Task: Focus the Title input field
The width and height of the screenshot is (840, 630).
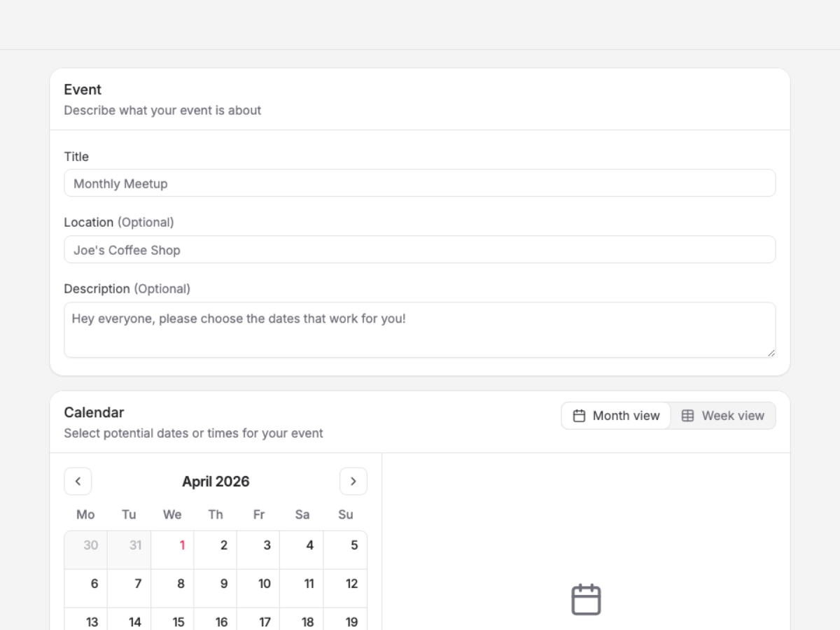Action: tap(420, 183)
